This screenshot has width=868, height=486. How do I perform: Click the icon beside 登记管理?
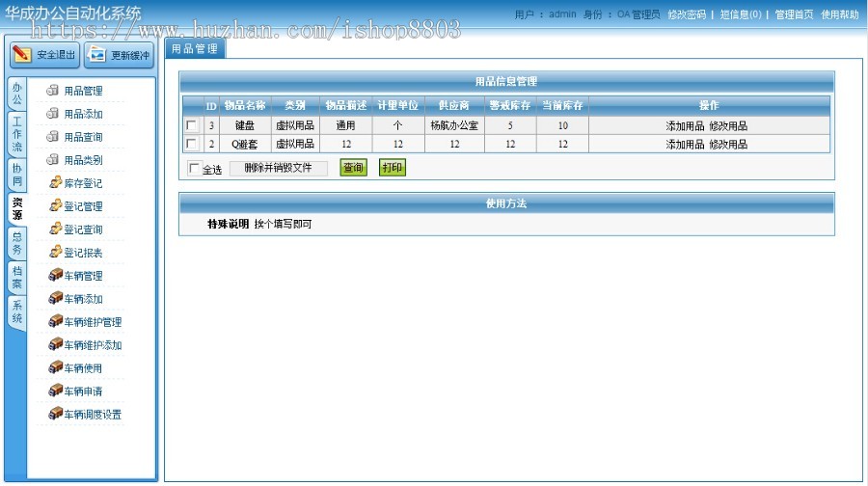[x=55, y=206]
